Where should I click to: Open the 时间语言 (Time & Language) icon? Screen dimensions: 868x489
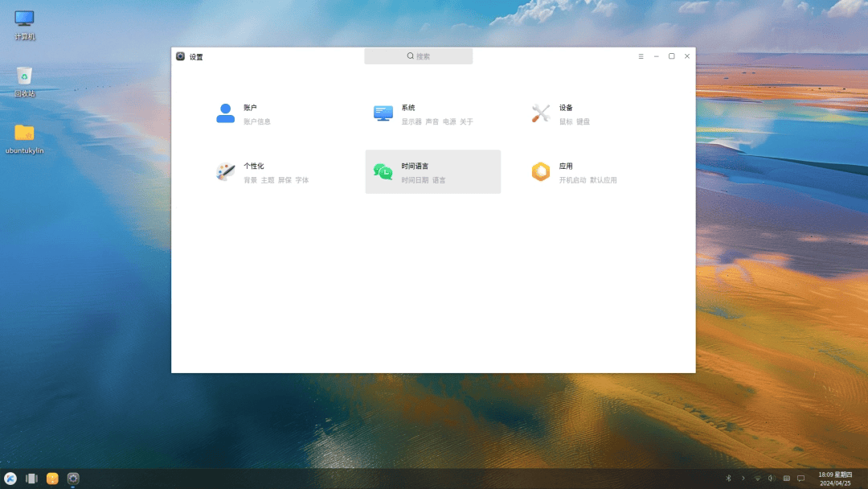pos(383,172)
